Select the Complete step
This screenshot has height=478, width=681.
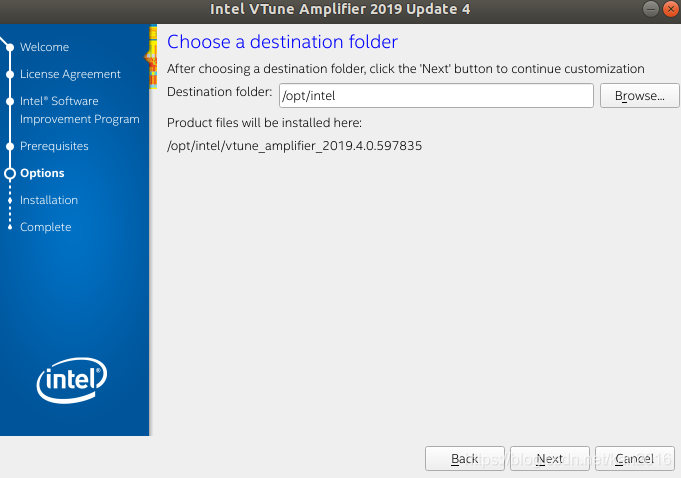tap(46, 227)
